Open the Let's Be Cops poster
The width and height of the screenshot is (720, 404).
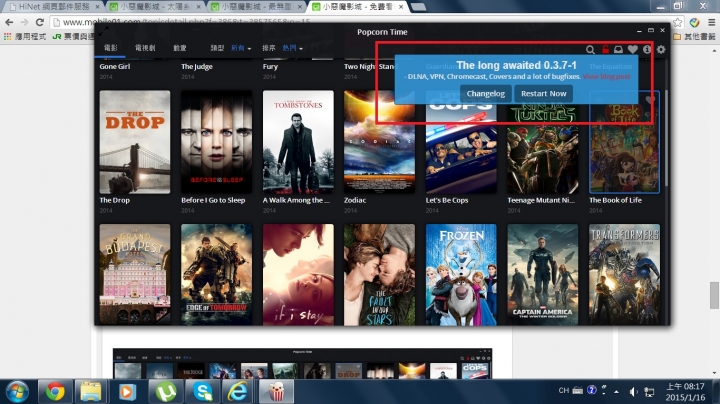pyautogui.click(x=461, y=142)
